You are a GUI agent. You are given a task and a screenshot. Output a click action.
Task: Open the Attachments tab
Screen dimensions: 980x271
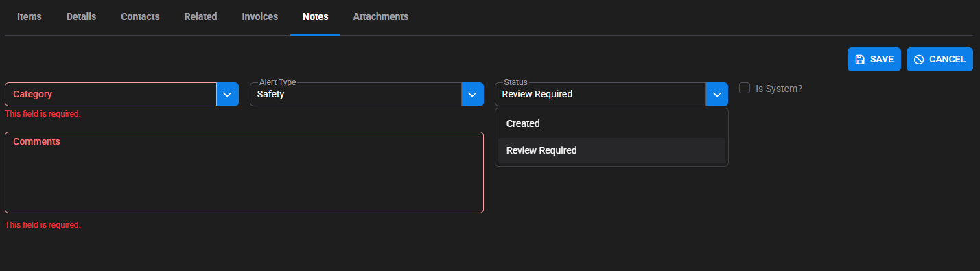pos(380,16)
